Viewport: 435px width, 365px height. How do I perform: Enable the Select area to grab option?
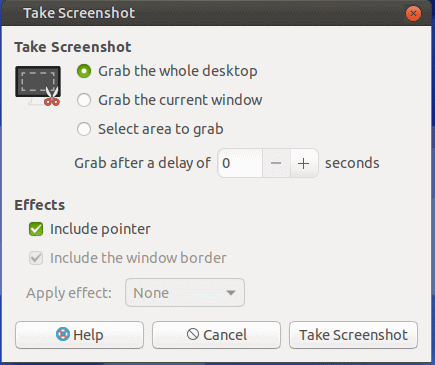pyautogui.click(x=84, y=129)
